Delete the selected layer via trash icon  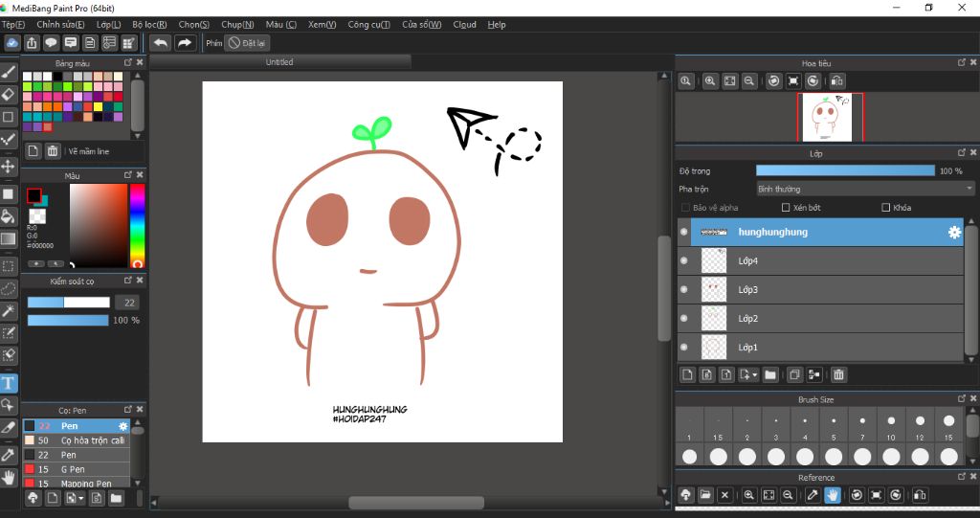(x=838, y=374)
